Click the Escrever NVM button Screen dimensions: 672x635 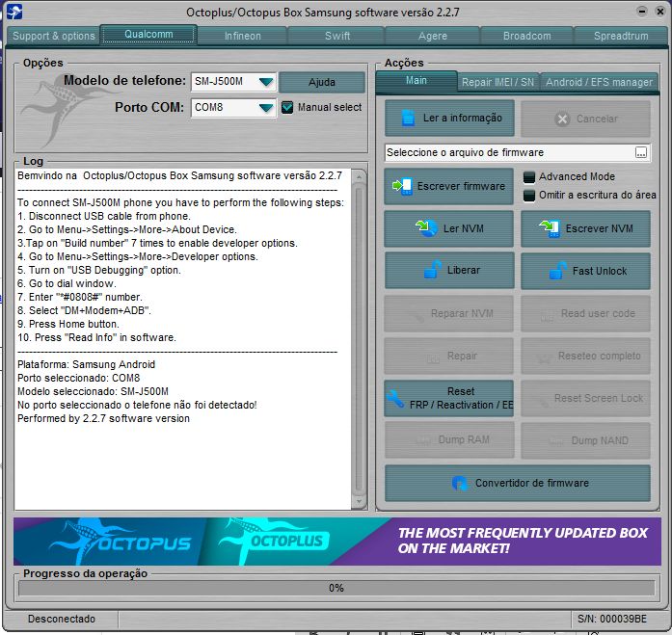click(x=585, y=228)
